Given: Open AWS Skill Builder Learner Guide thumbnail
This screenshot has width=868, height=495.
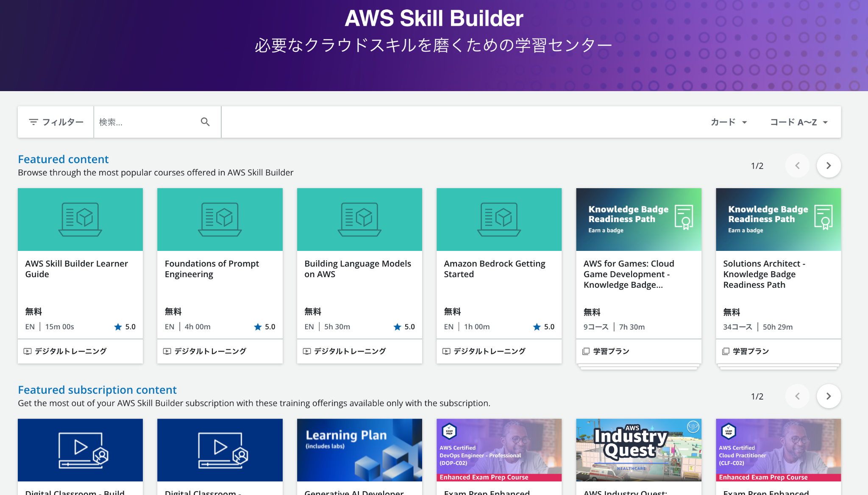Looking at the screenshot, I should [80, 220].
